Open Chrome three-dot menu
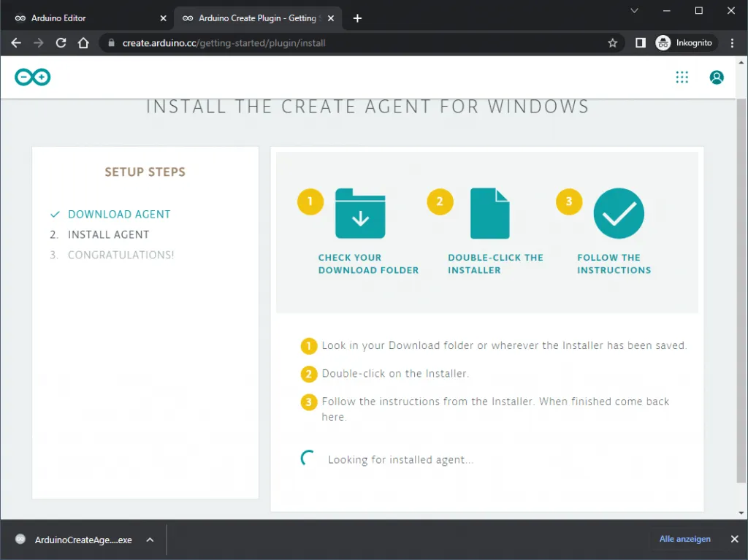Image resolution: width=748 pixels, height=560 pixels. (732, 43)
